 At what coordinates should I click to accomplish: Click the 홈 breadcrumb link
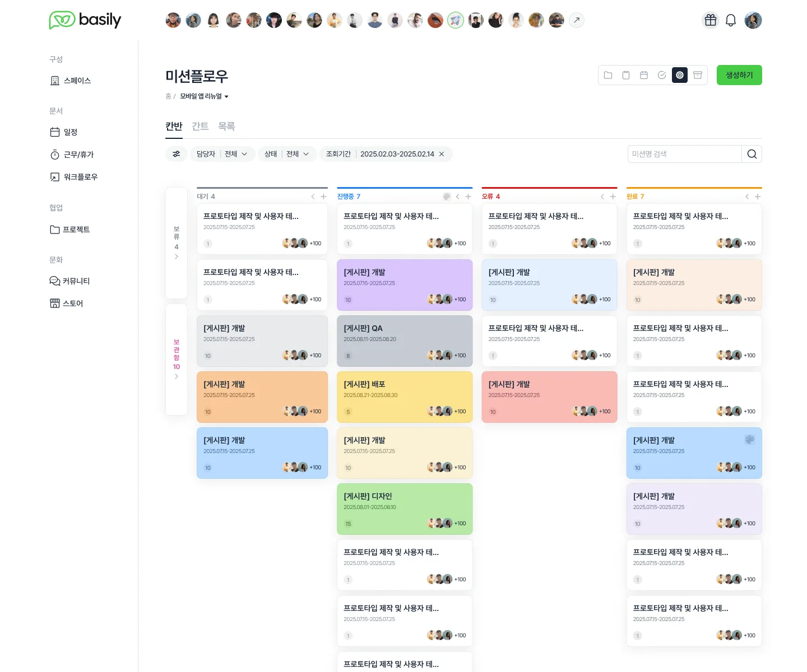click(168, 96)
